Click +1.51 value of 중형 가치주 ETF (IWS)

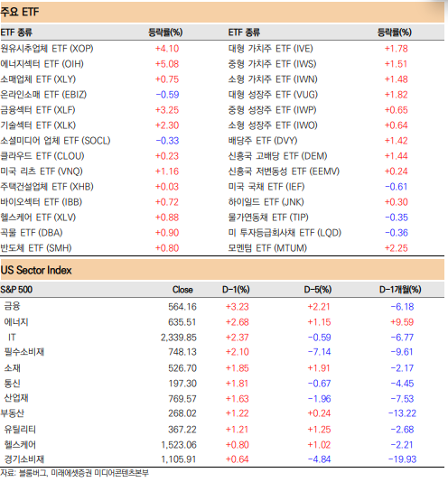(396, 64)
